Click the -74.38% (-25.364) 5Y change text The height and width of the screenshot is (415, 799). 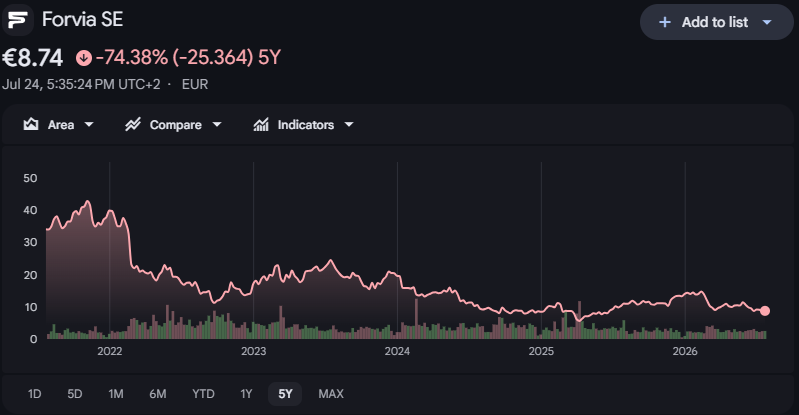click(x=189, y=58)
